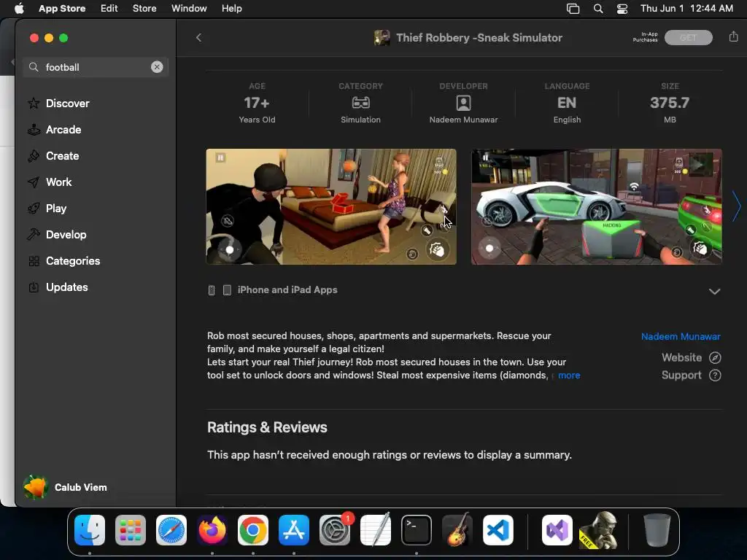Open the sports car screenshot
The image size is (747, 560).
pyautogui.click(x=597, y=206)
